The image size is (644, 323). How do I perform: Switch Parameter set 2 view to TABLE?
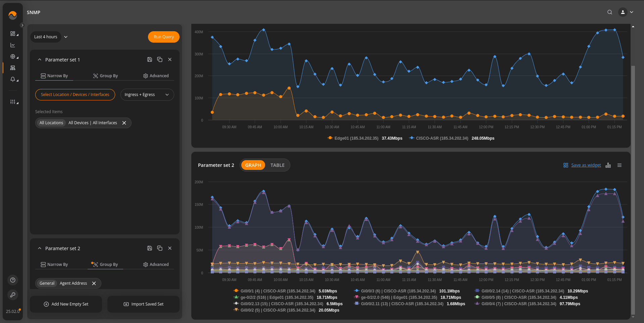click(x=278, y=165)
